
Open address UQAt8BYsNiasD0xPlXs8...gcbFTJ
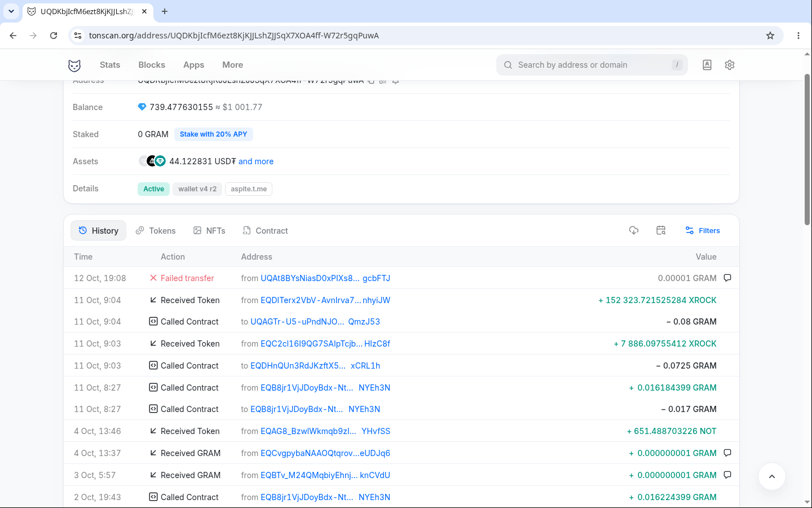[325, 278]
